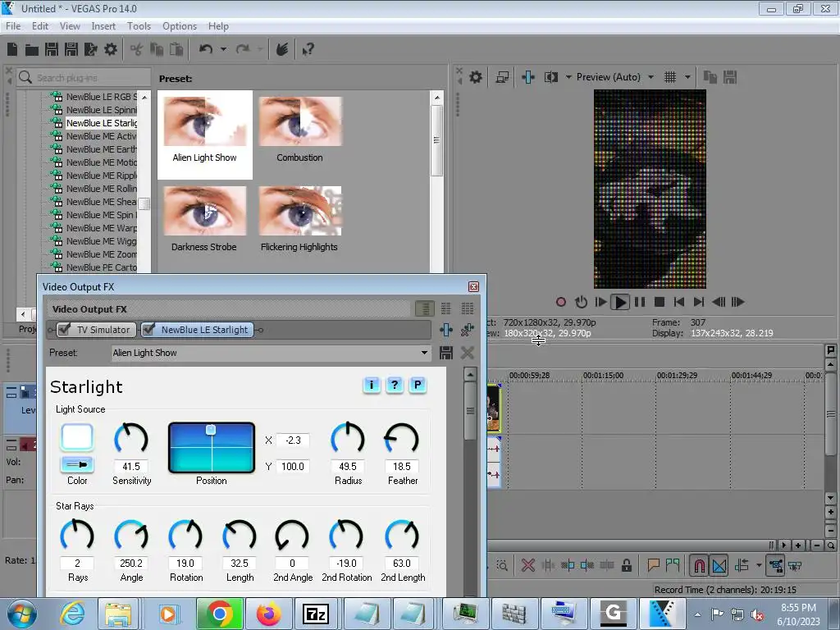Click the Plug-In Chain icon in FX window
840x630 pixels.
pos(445,330)
